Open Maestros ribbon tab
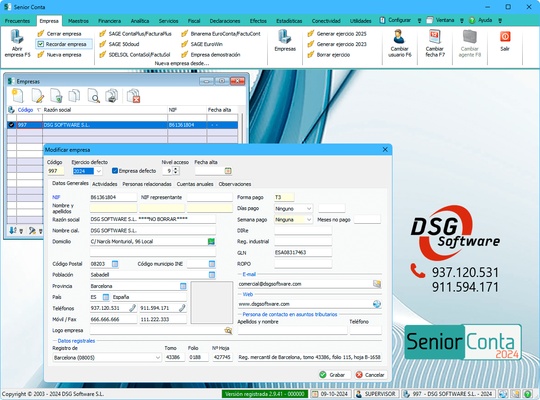This screenshot has height=400, width=540. 78,21
